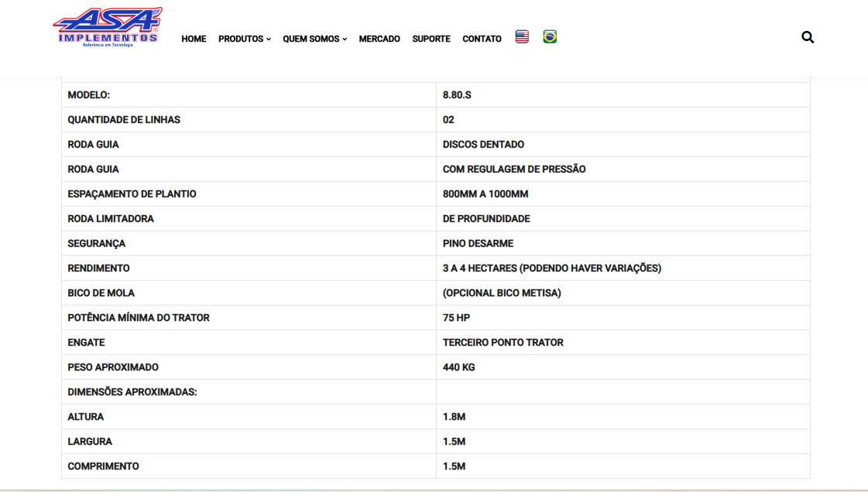Click the RENDIMENTO row label
This screenshot has height=492, width=868.
[98, 268]
